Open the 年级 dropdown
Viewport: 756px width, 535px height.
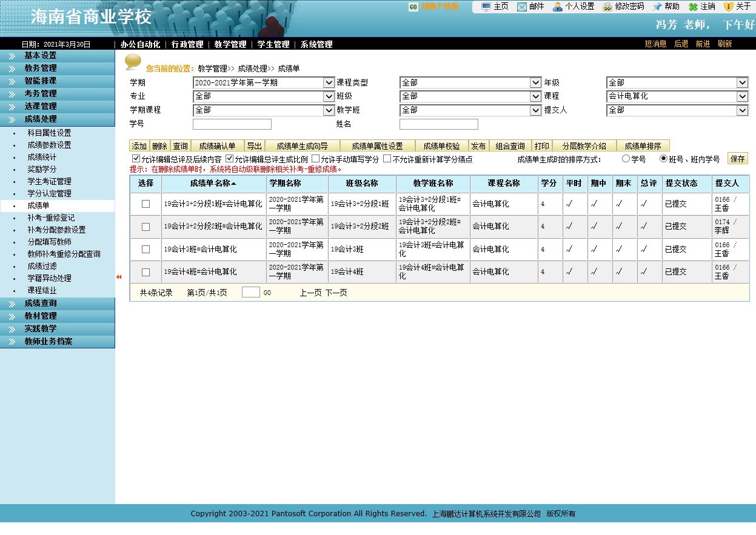(677, 82)
